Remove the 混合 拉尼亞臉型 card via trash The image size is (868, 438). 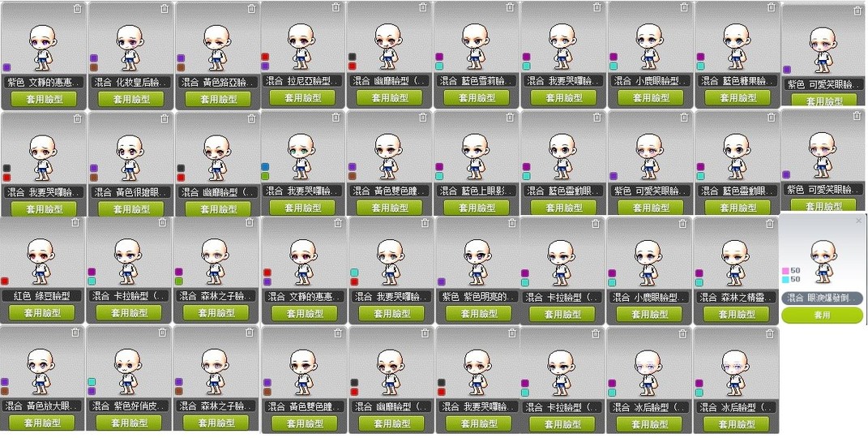pos(336,7)
